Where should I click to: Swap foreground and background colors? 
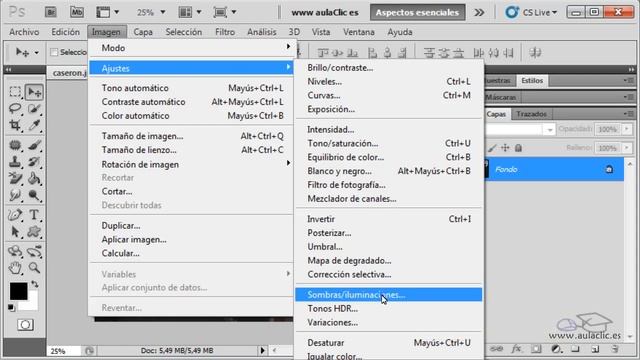[x=35, y=284]
